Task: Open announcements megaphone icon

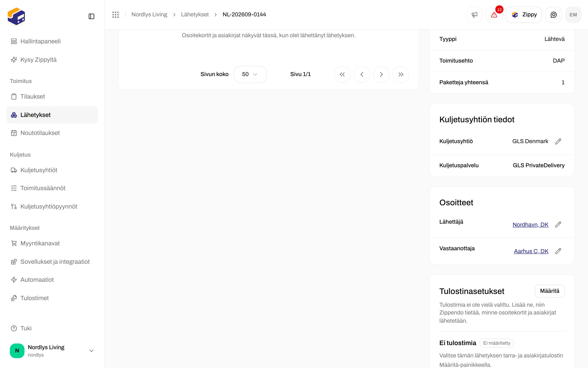Action: click(474, 15)
